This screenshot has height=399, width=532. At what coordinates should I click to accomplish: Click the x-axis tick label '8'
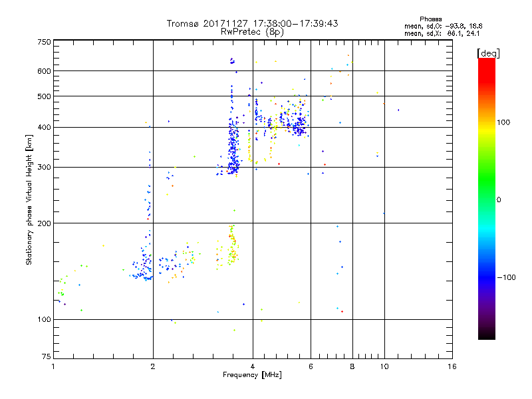352,366
